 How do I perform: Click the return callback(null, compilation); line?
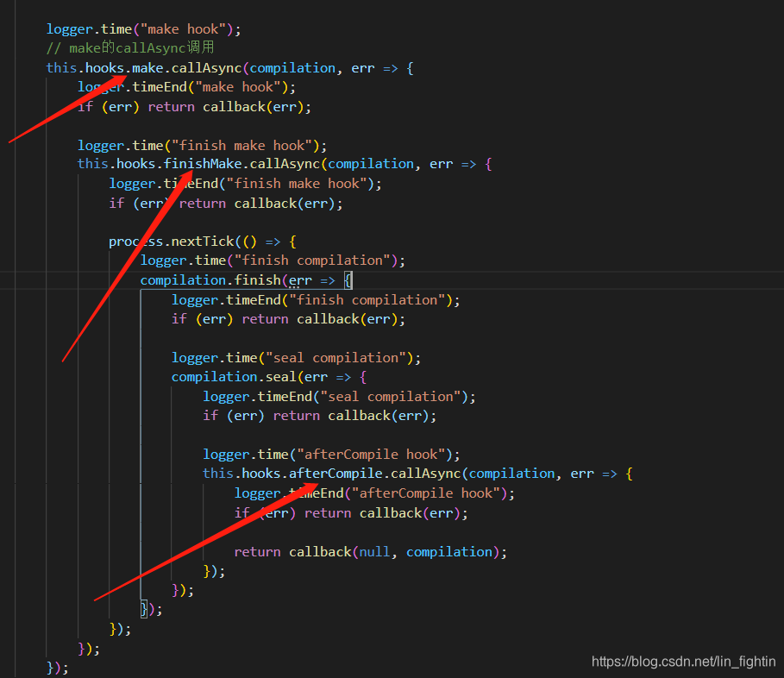371,552
